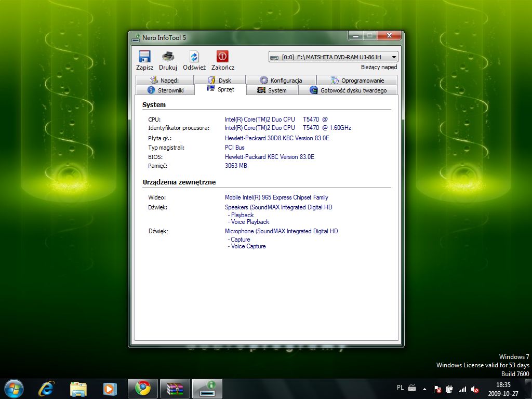Click the Odśwież refresh icon
The width and height of the screenshot is (532, 399).
coord(194,56)
